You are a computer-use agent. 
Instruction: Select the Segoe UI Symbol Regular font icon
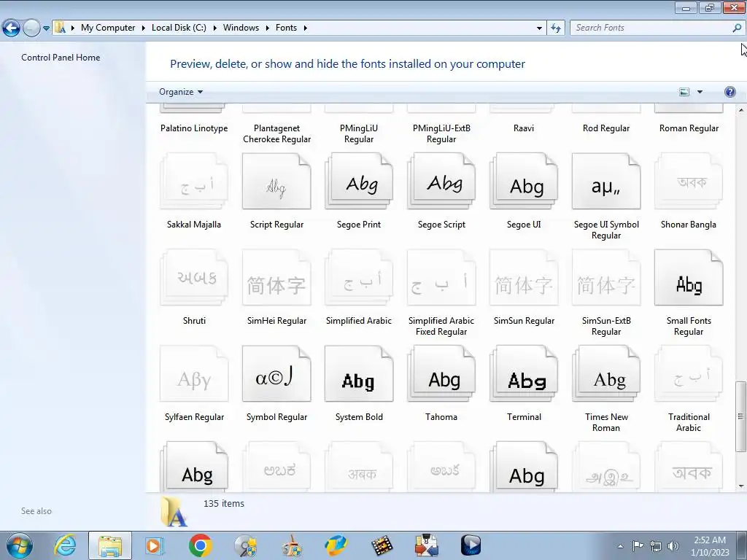pyautogui.click(x=606, y=182)
